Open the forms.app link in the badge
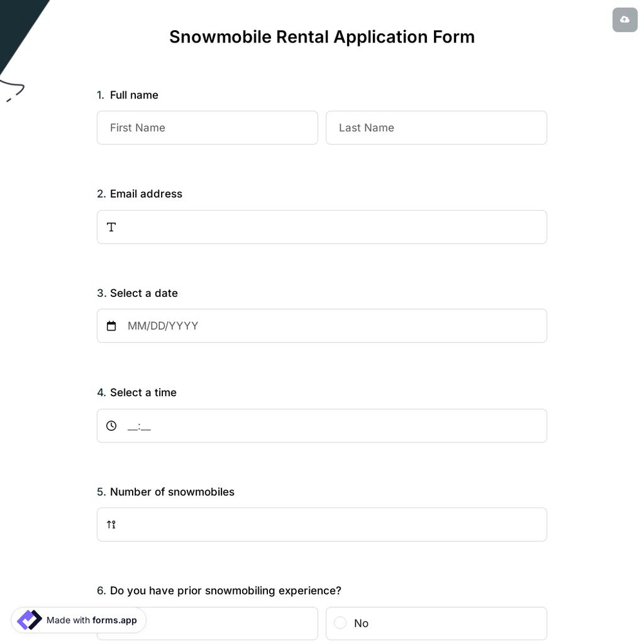644x644 pixels. point(115,620)
